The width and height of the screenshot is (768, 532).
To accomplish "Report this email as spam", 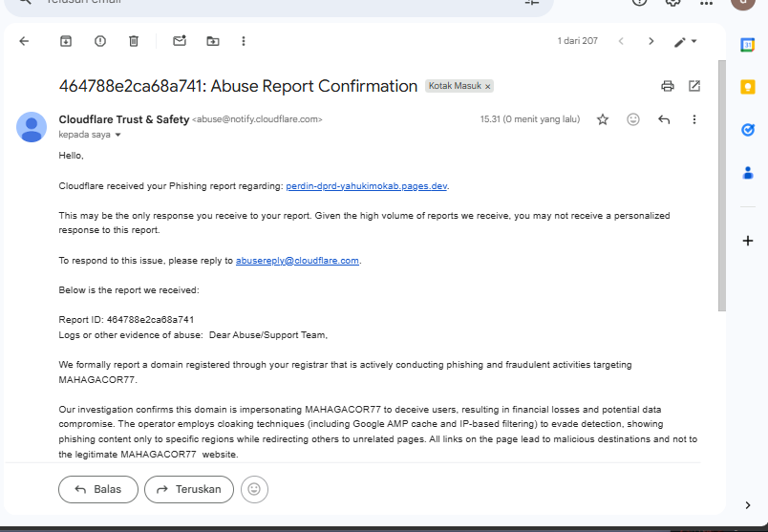I will coord(100,41).
